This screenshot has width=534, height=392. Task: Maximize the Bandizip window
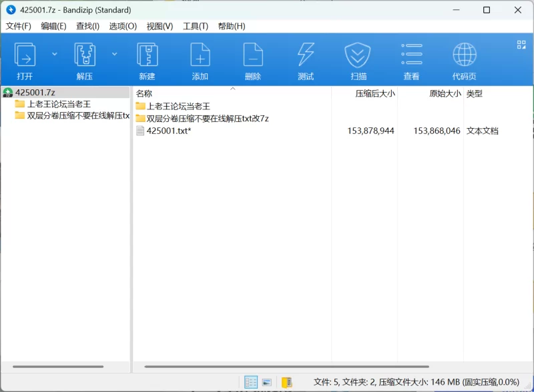487,10
